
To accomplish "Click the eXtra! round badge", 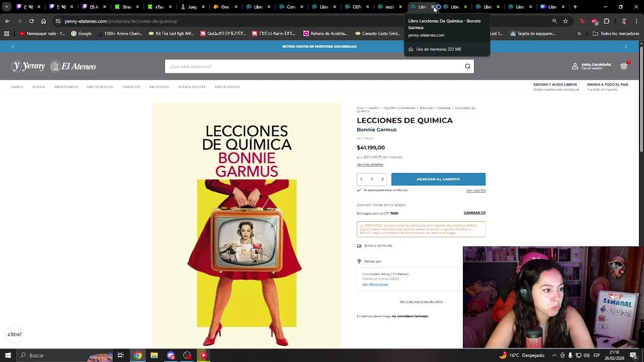I will click(15, 334).
